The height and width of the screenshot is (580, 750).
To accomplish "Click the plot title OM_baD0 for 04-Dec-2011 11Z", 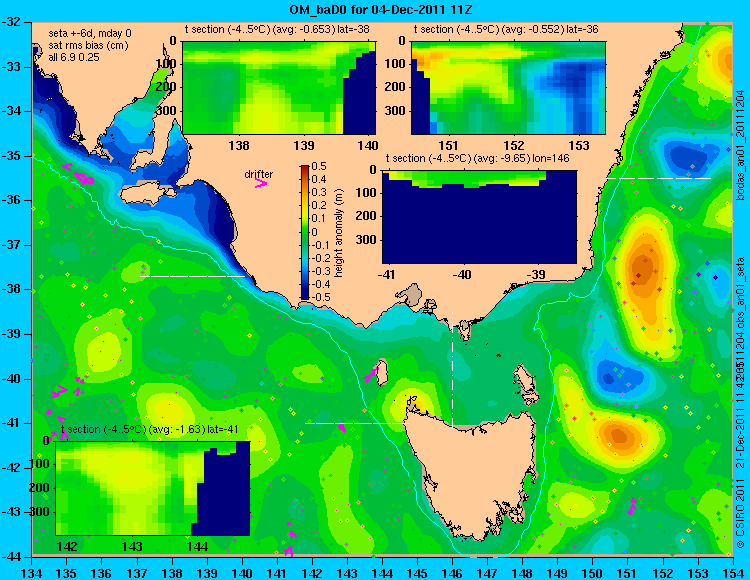I will (381, 9).
